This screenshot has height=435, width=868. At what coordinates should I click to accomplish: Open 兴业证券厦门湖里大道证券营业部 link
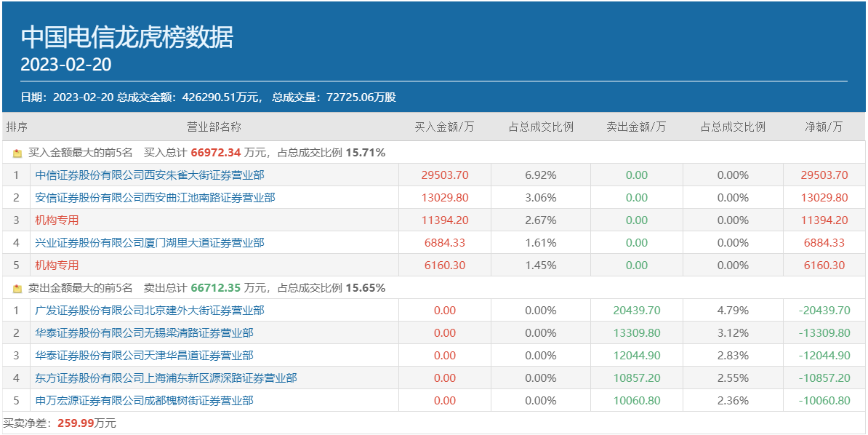click(x=149, y=243)
